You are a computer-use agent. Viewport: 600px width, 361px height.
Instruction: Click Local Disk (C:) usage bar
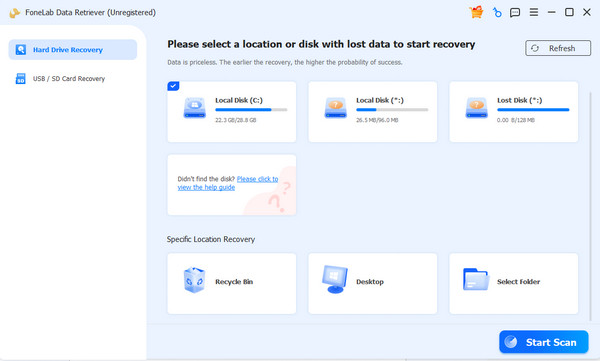[251, 110]
